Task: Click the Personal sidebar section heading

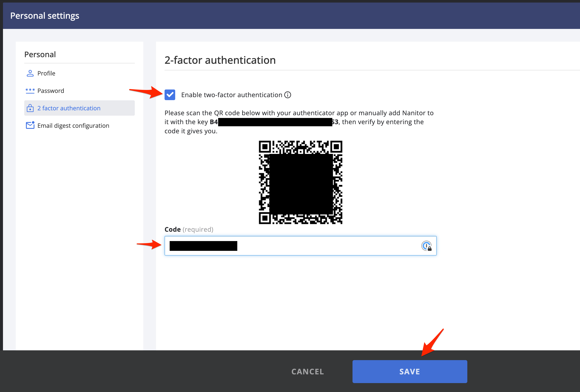Action: [x=40, y=54]
